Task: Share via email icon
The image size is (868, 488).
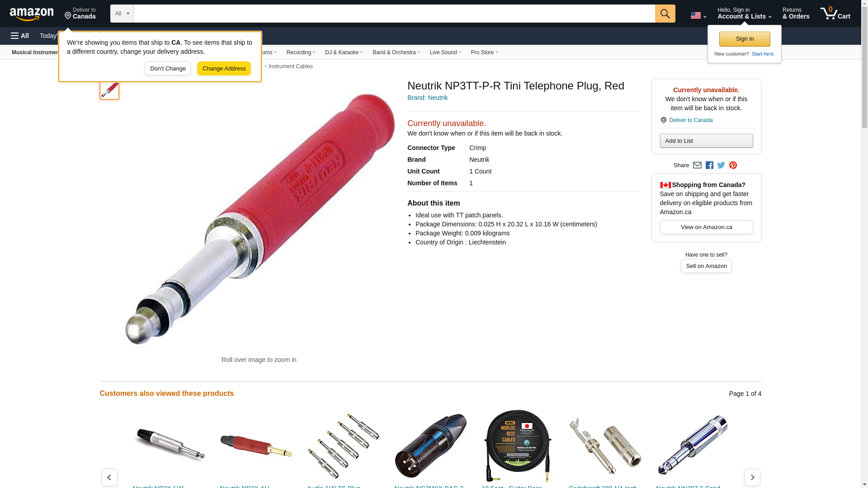Action: (697, 165)
